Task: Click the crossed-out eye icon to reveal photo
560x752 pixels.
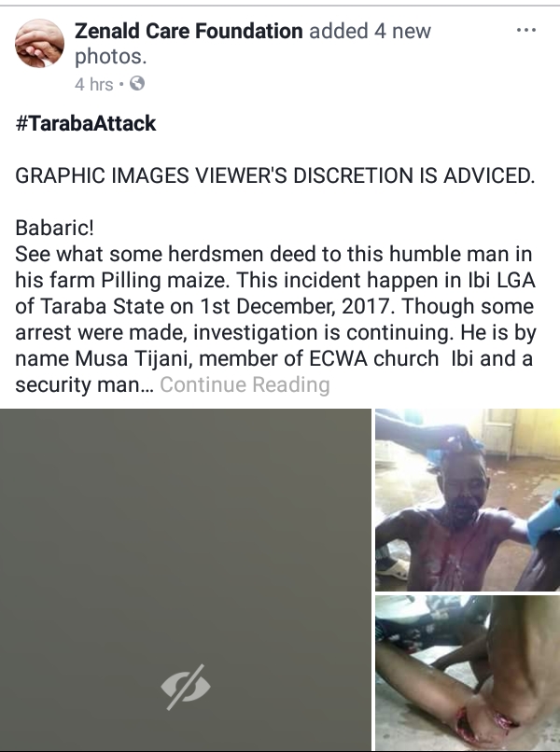Action: tap(185, 687)
